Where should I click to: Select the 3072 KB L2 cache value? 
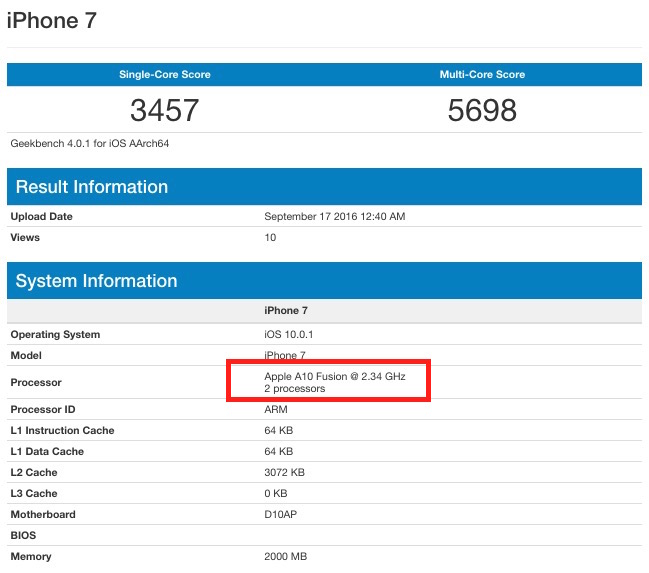[x=284, y=473]
